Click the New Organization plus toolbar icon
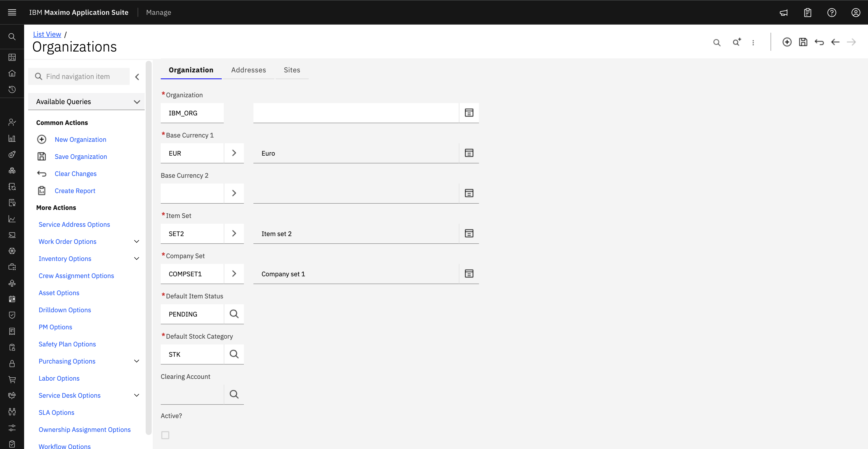 (787, 42)
